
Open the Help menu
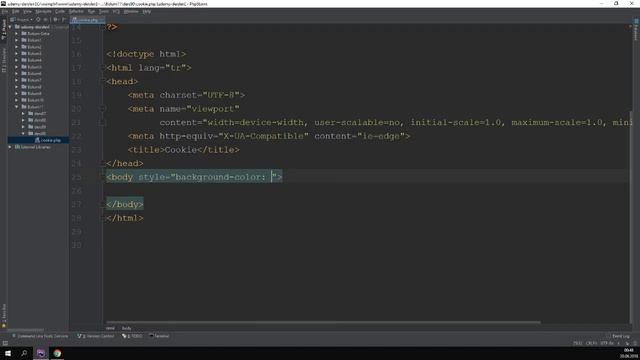pos(147,11)
